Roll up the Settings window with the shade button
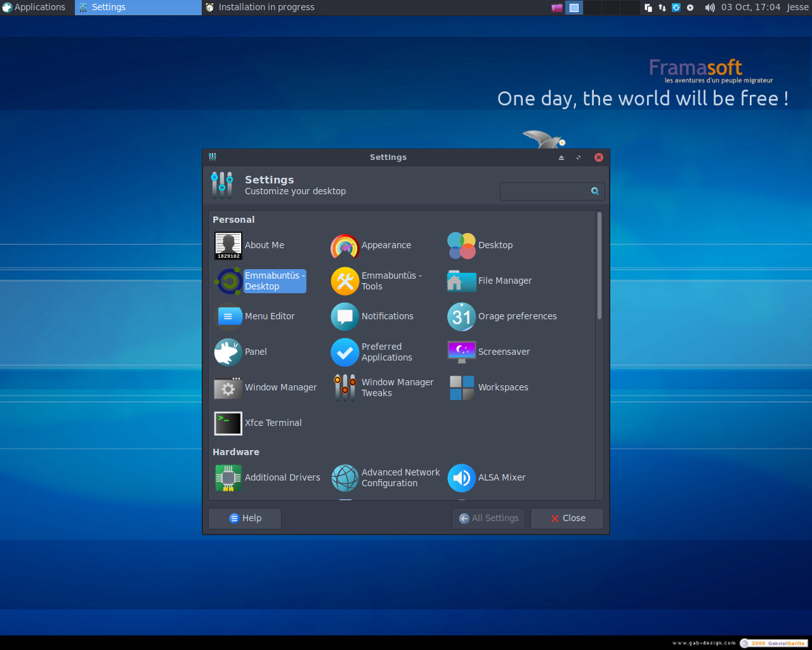 tap(561, 157)
